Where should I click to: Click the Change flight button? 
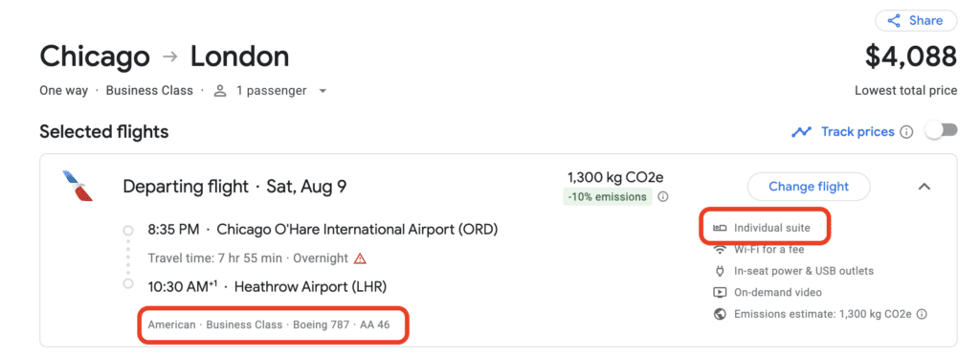tap(808, 187)
